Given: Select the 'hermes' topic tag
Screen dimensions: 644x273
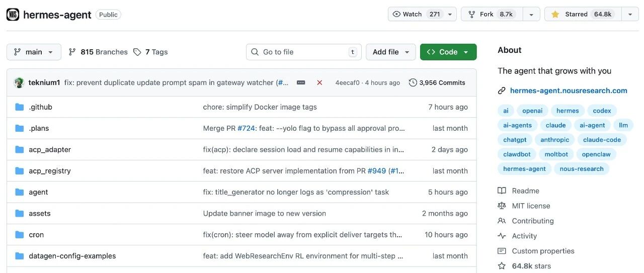Looking at the screenshot, I should pyautogui.click(x=568, y=111).
